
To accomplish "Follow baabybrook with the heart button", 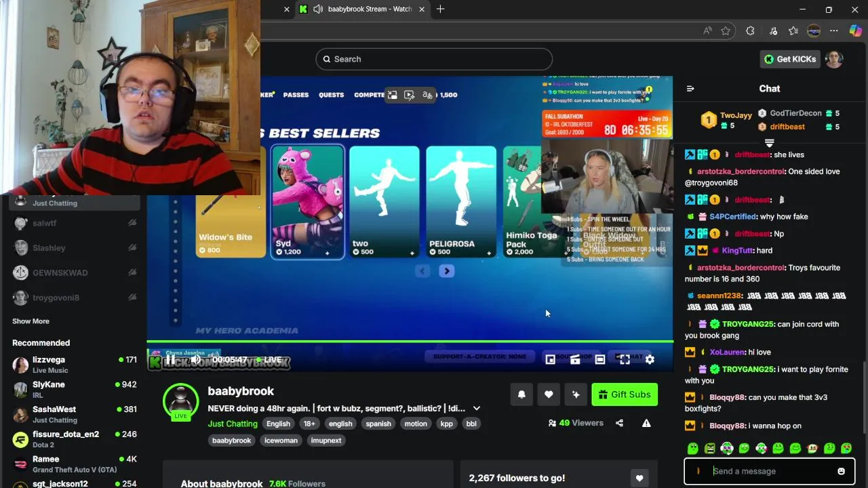I will (549, 394).
